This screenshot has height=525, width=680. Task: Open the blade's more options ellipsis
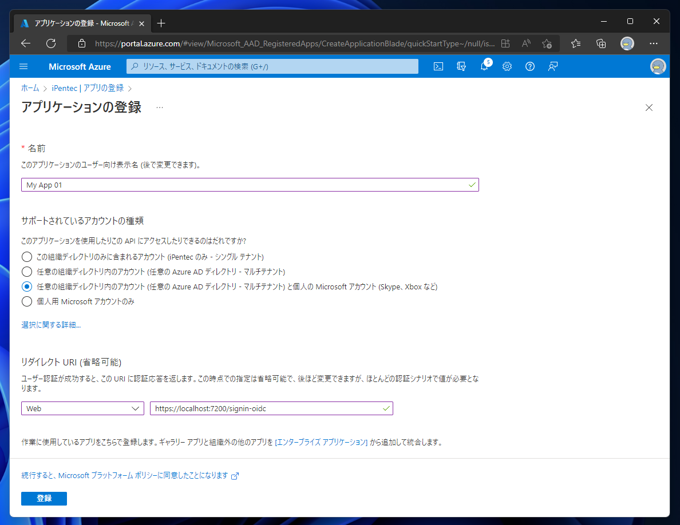coord(160,107)
